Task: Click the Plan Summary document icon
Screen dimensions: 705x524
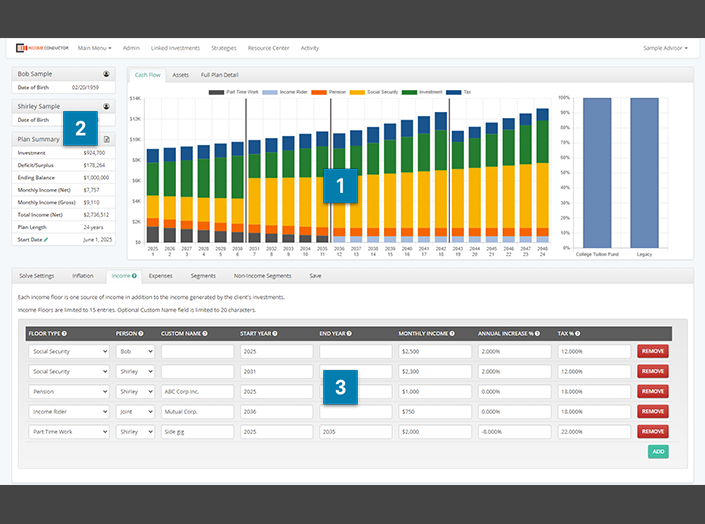Action: click(106, 139)
